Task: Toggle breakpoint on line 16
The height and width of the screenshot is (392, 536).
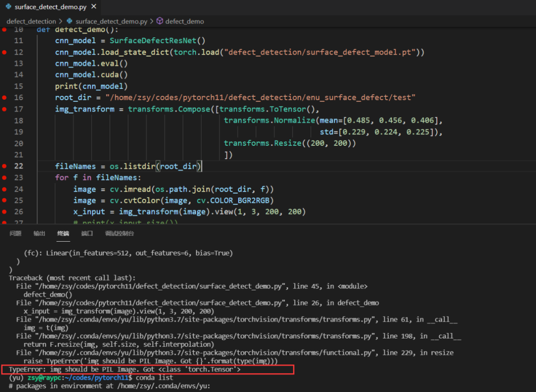Action: click(4, 97)
